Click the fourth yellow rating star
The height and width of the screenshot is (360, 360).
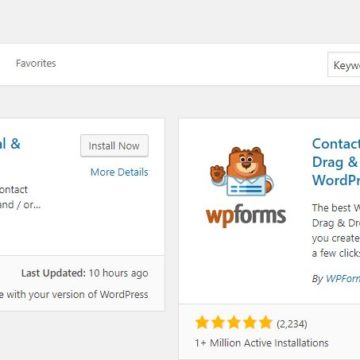(250, 323)
